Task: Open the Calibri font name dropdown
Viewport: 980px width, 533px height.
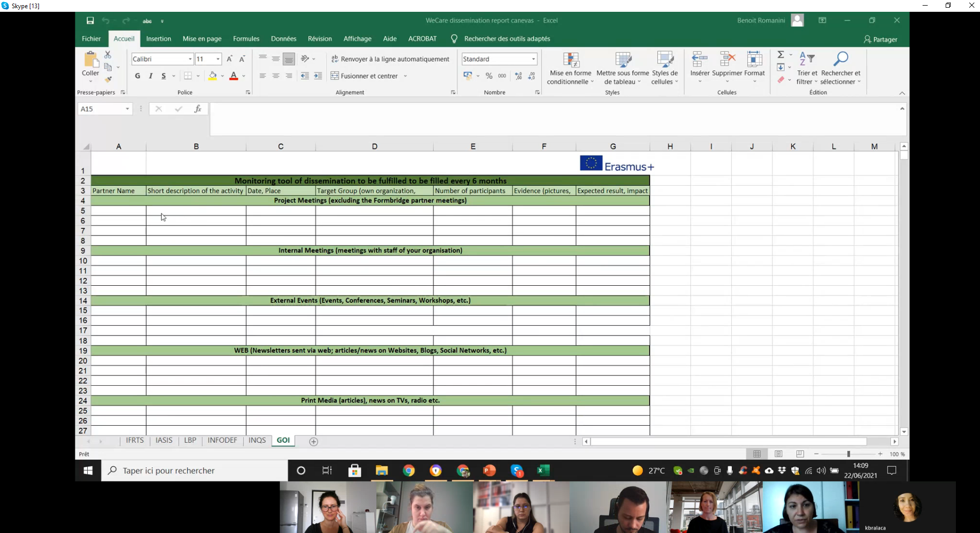Action: tap(190, 59)
